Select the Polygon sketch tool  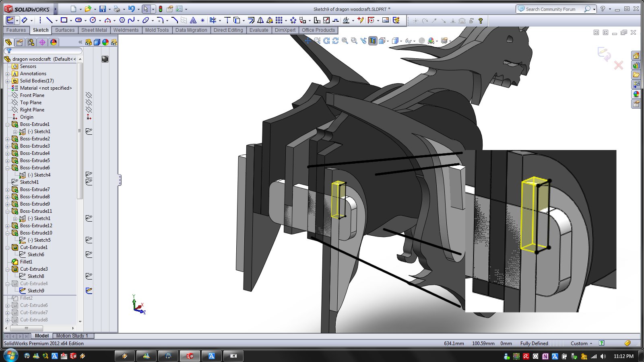click(x=122, y=20)
